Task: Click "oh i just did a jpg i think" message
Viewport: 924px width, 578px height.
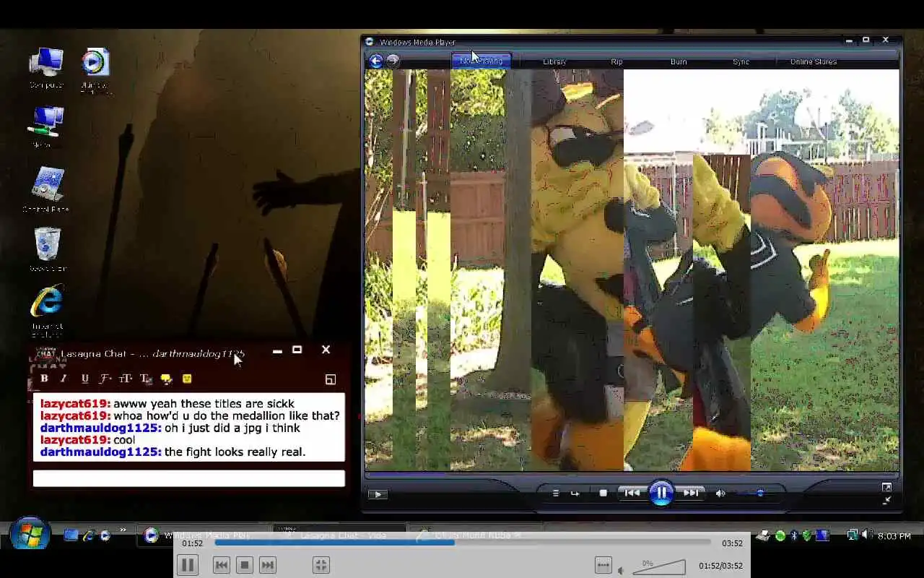Action: click(232, 428)
